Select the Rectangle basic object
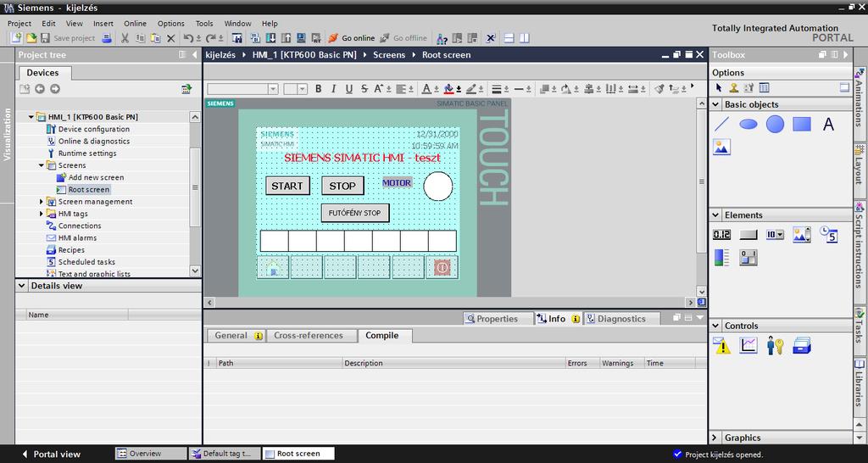The image size is (868, 463). [801, 124]
